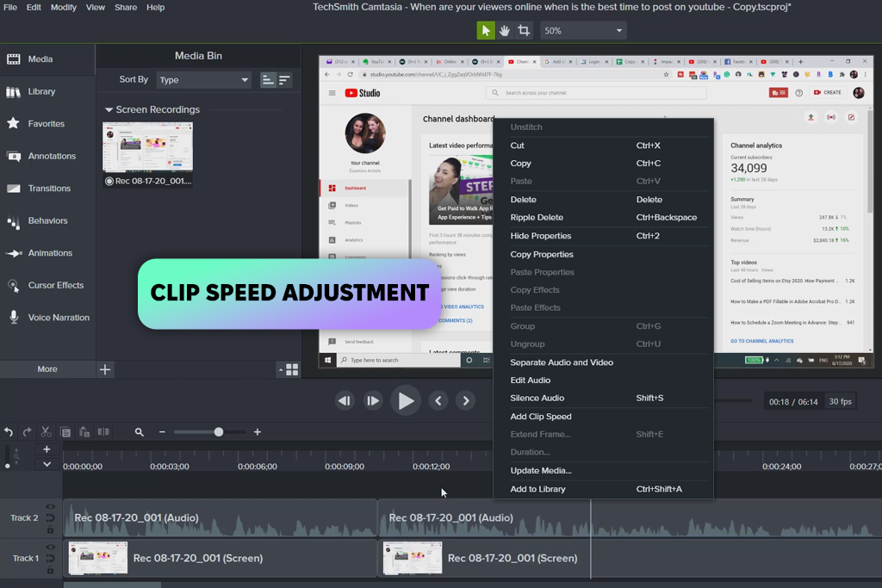Jump to the previous media marker
The height and width of the screenshot is (588, 882).
pos(438,401)
